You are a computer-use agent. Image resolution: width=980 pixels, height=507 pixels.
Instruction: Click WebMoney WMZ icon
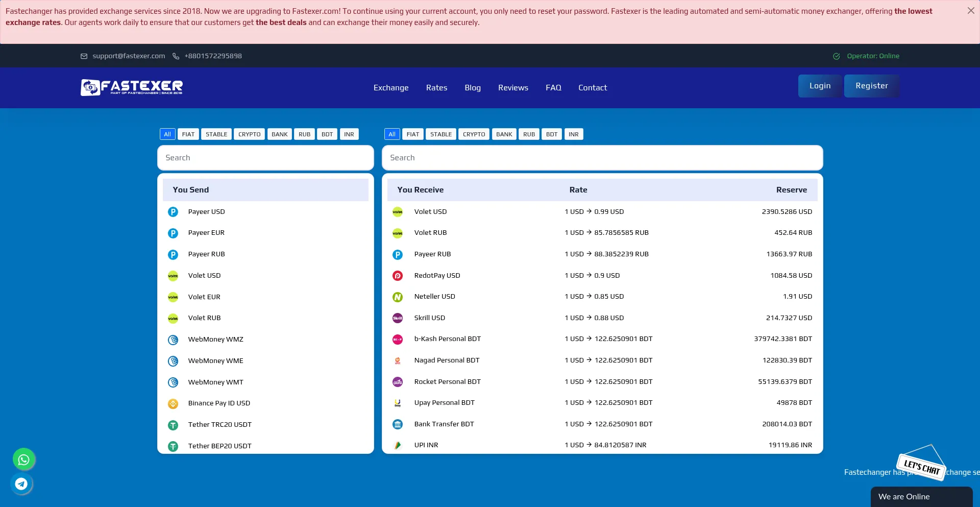(173, 340)
